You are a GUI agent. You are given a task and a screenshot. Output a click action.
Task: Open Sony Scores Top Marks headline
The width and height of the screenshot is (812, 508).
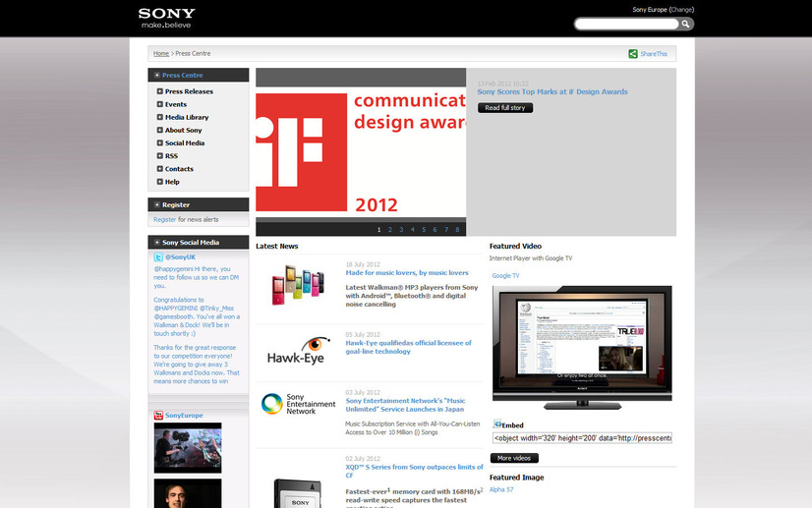(x=552, y=91)
